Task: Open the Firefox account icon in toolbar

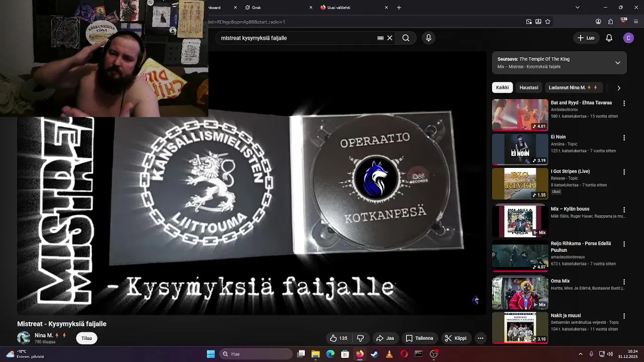Action: point(598,22)
